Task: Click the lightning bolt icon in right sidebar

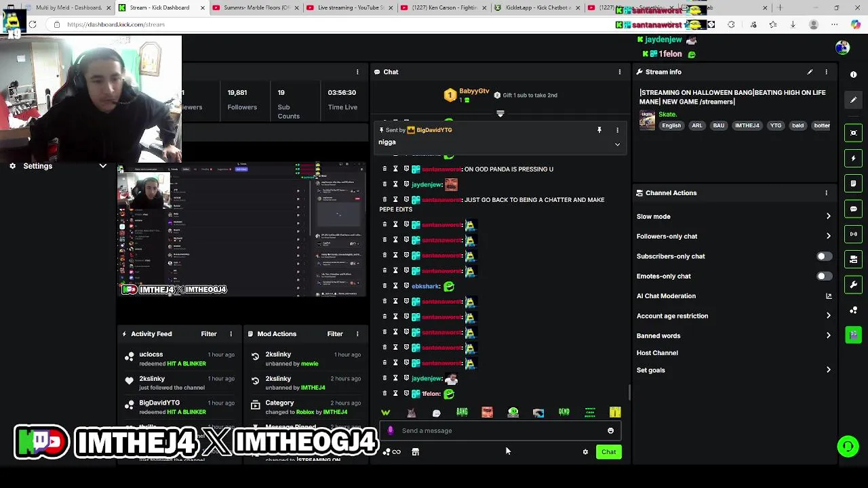Action: [x=854, y=158]
